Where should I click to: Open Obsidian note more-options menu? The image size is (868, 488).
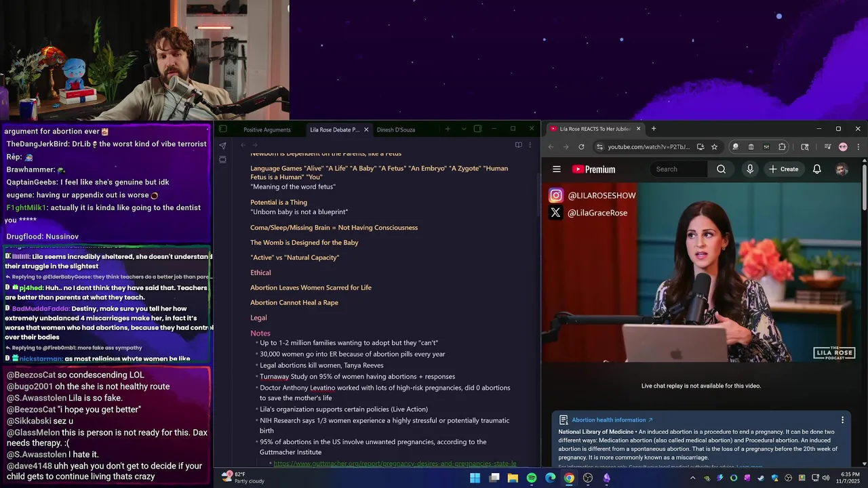click(x=530, y=144)
